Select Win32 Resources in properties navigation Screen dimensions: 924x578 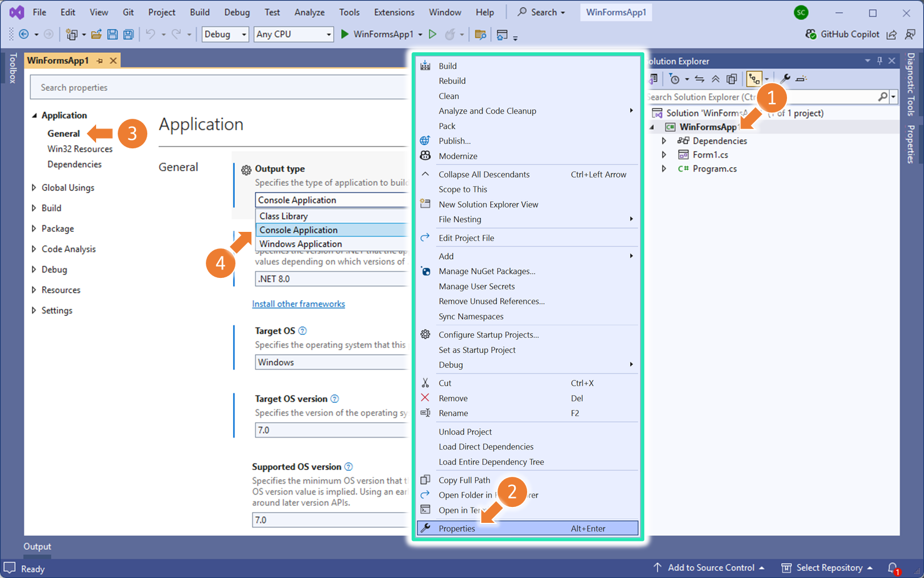coord(80,149)
